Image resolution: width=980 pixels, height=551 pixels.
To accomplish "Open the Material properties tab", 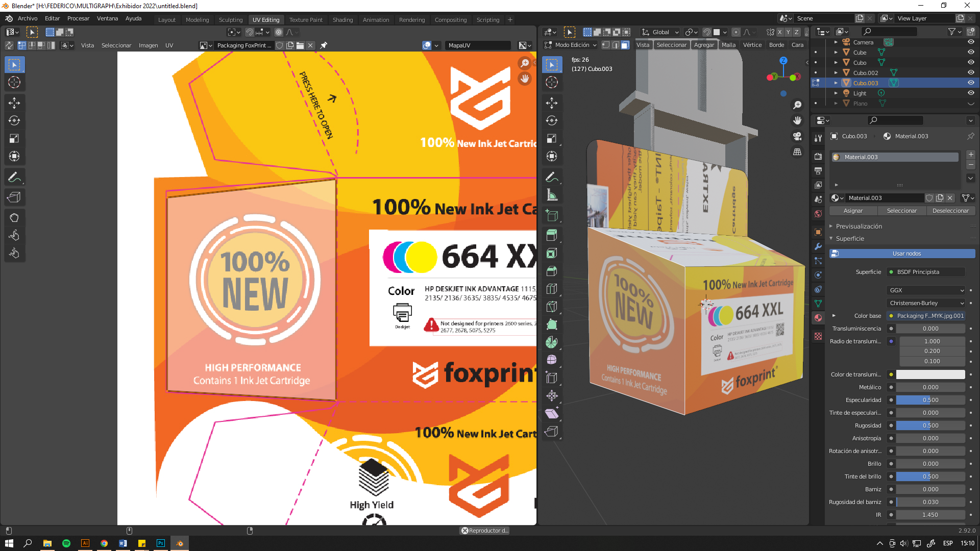I will click(x=818, y=318).
